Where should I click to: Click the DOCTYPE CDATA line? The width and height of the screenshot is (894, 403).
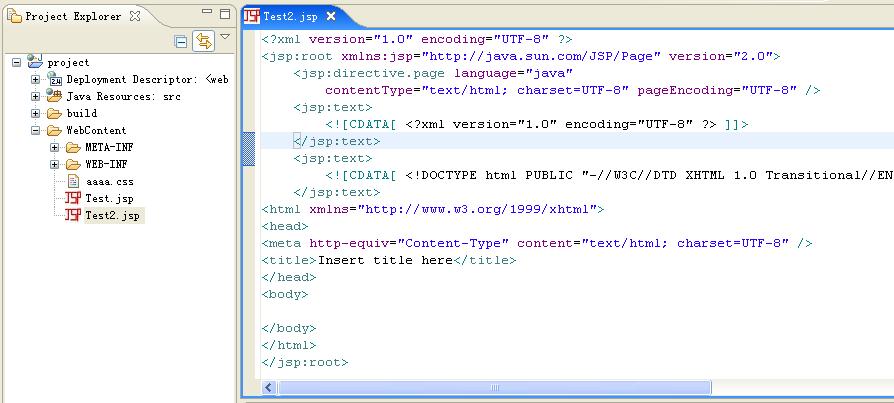point(609,175)
